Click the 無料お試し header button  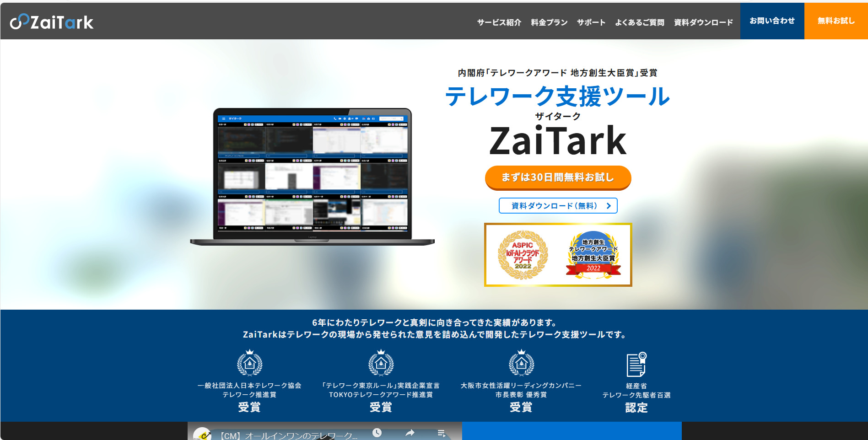(x=836, y=21)
